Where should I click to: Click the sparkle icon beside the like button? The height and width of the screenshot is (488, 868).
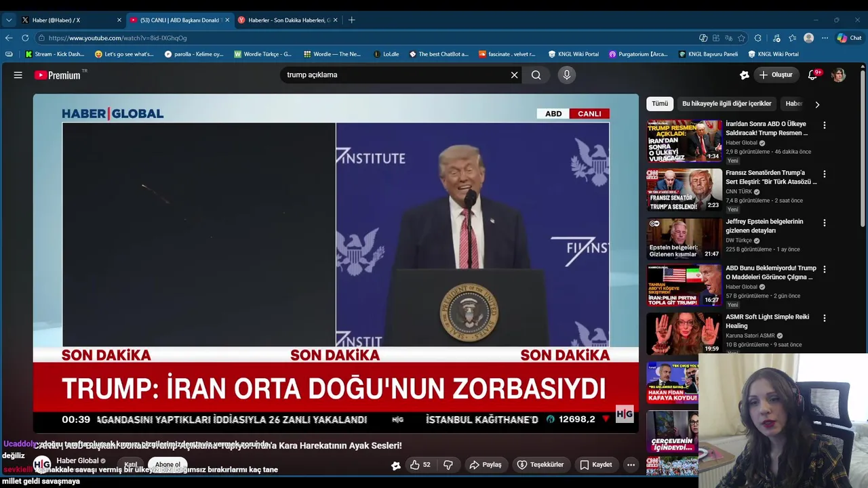click(396, 465)
